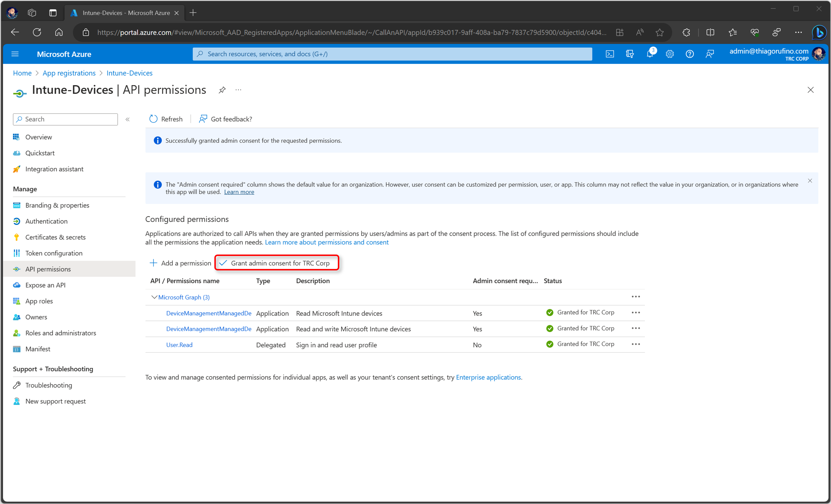The height and width of the screenshot is (504, 831).
Task: Open Integration assistant
Action: [54, 169]
